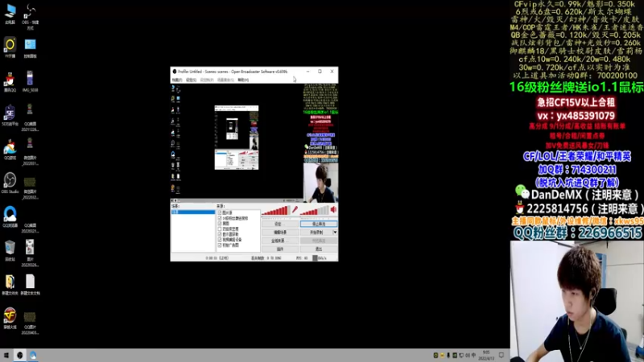Select the new text document desktop icon
The width and height of the screenshot is (644, 362).
[x=30, y=285]
